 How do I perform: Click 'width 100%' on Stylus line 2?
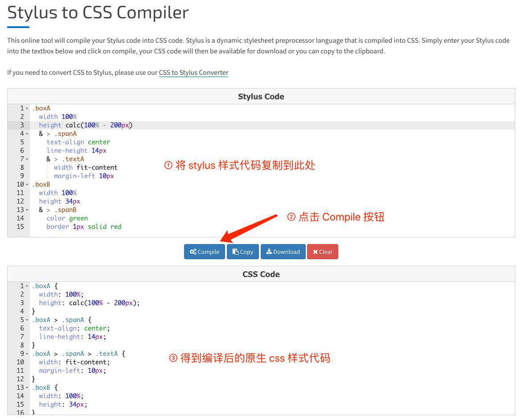(58, 117)
